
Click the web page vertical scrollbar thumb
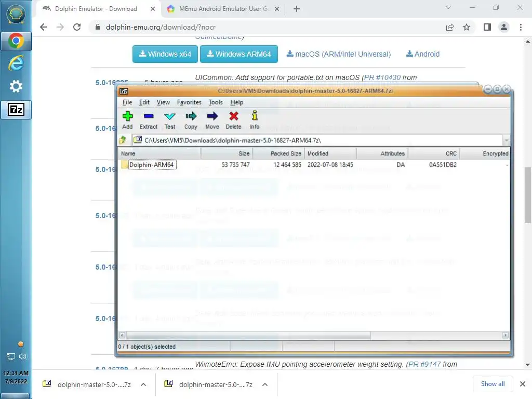[528, 195]
